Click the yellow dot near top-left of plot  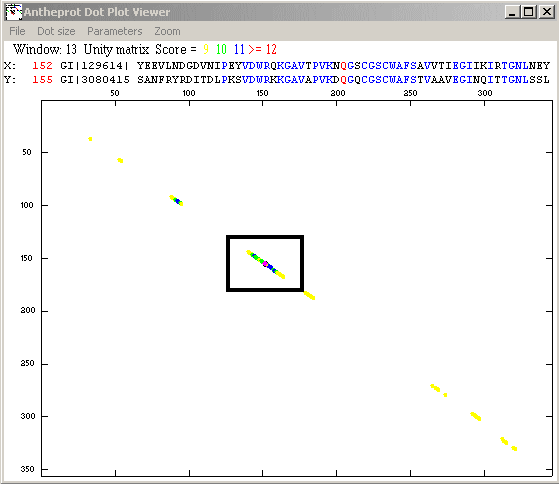point(90,139)
